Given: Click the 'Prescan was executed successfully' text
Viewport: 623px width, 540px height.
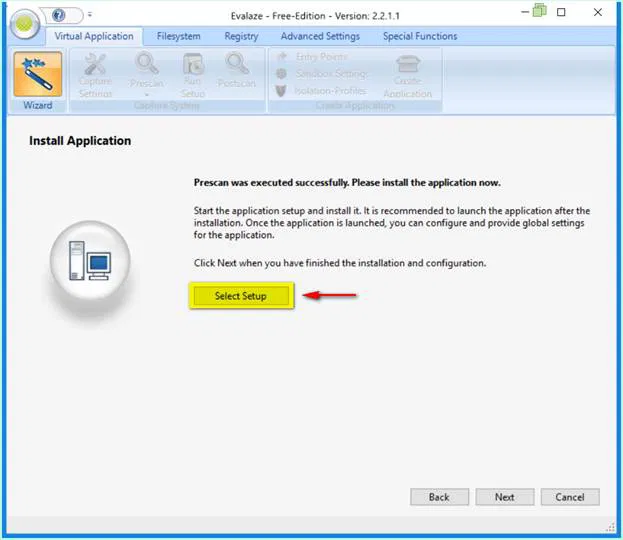Looking at the screenshot, I should coord(347,183).
